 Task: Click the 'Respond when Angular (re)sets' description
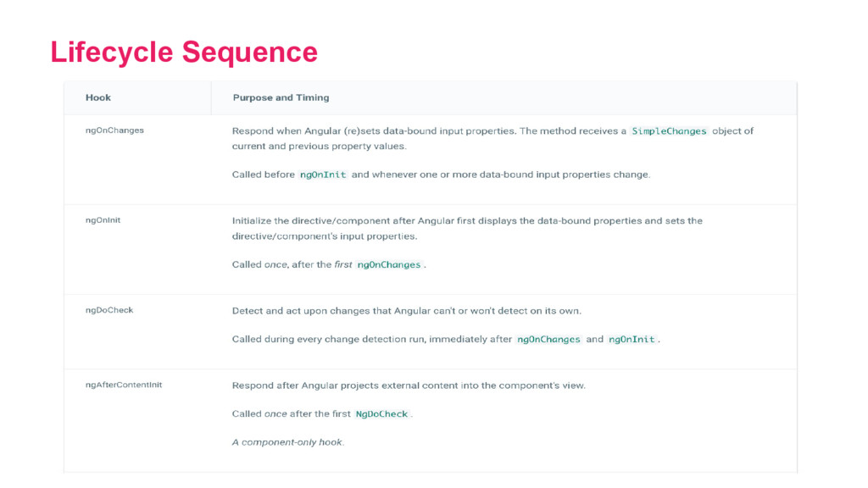492,138
